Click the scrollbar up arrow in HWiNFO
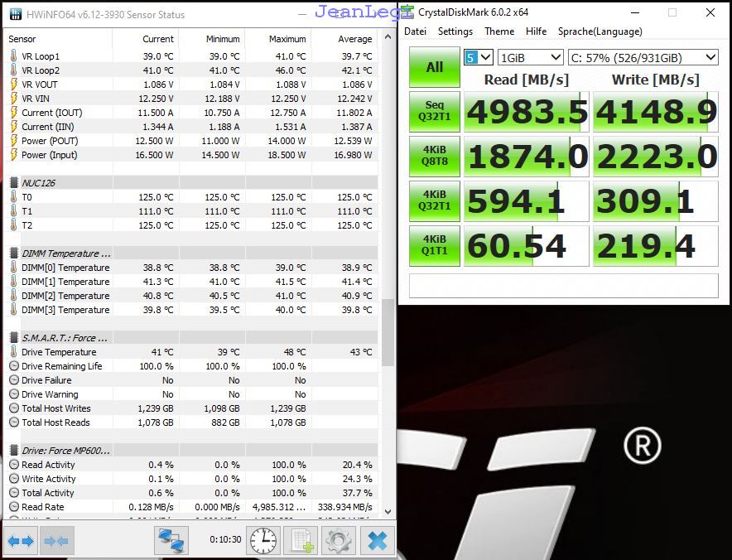Viewport: 732px width, 560px height. coord(388,36)
